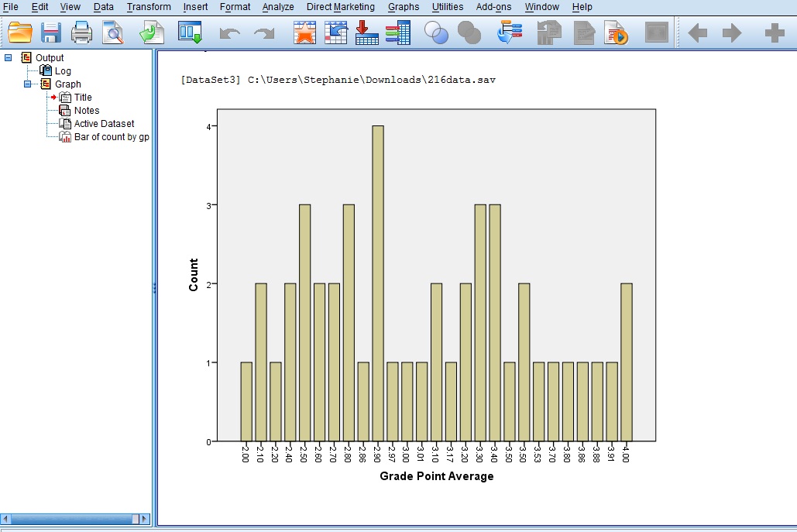797x532 pixels.
Task: Click the Count axis title
Action: point(193,275)
